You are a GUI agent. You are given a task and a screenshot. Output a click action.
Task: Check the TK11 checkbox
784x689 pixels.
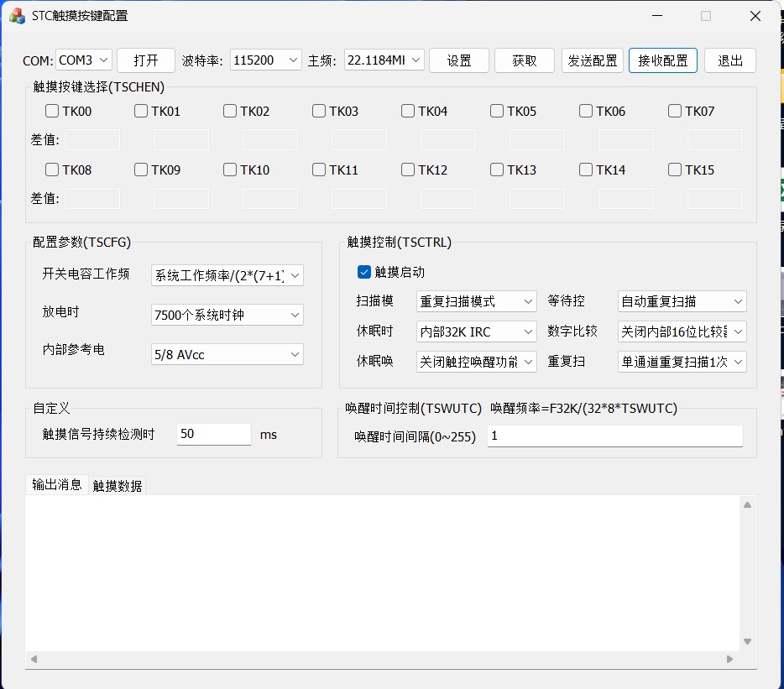point(319,170)
